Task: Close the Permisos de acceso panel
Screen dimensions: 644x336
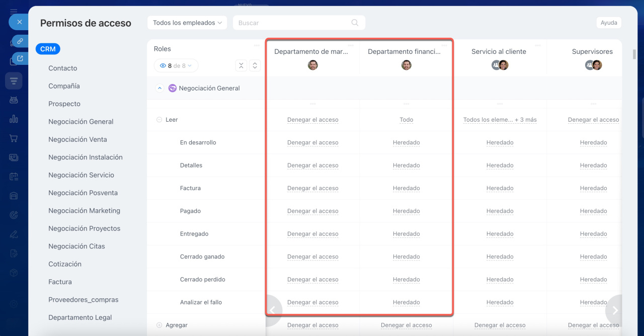Action: click(x=19, y=22)
